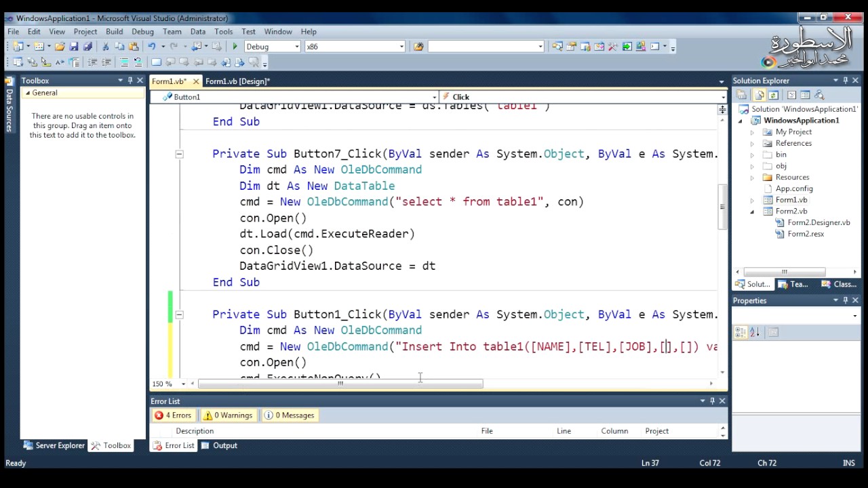Click the Save All icon
The height and width of the screenshot is (488, 868).
(87, 47)
